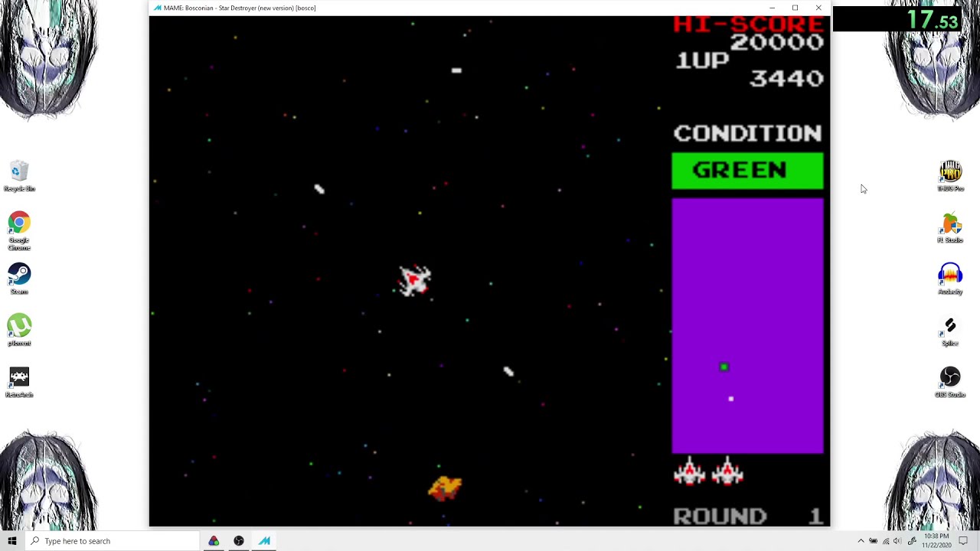This screenshot has height=551, width=980.
Task: Open the clock showing 10:38 PM
Action: click(936, 541)
